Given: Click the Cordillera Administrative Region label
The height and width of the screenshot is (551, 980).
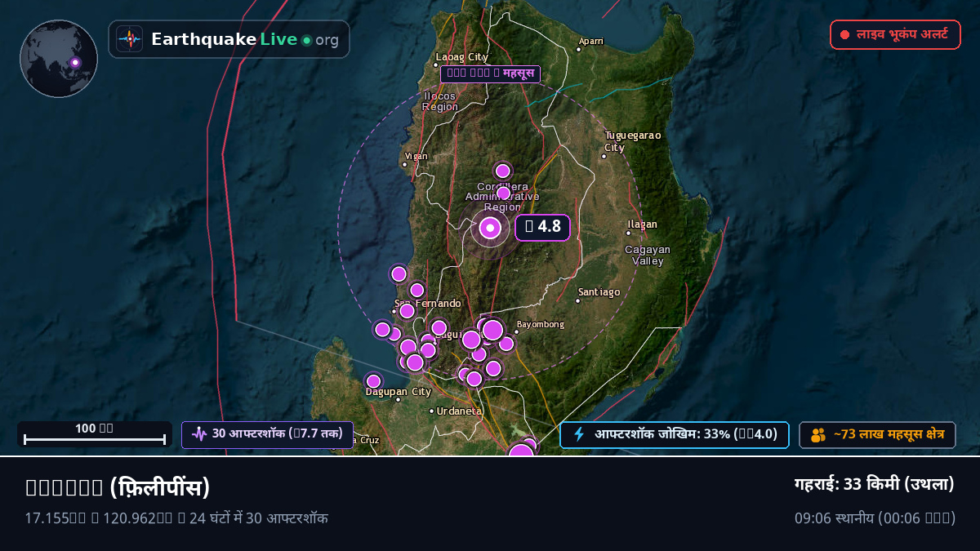Looking at the screenshot, I should [x=502, y=197].
